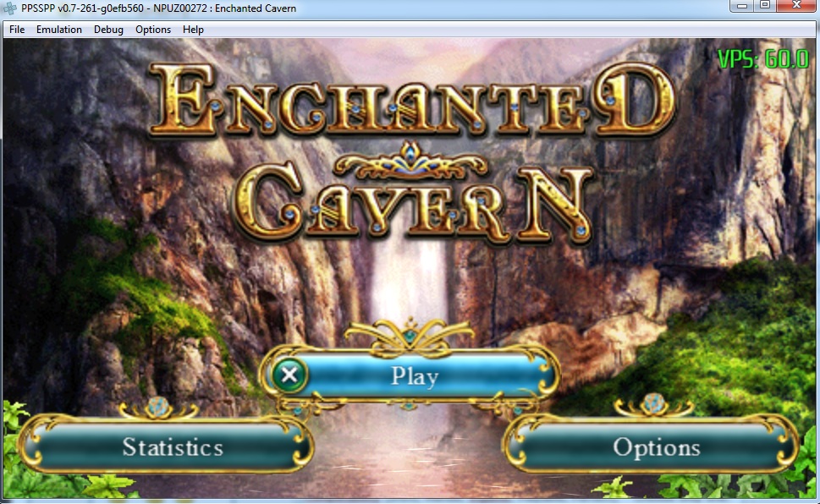
Task: Open the in-game Options button
Action: (656, 447)
